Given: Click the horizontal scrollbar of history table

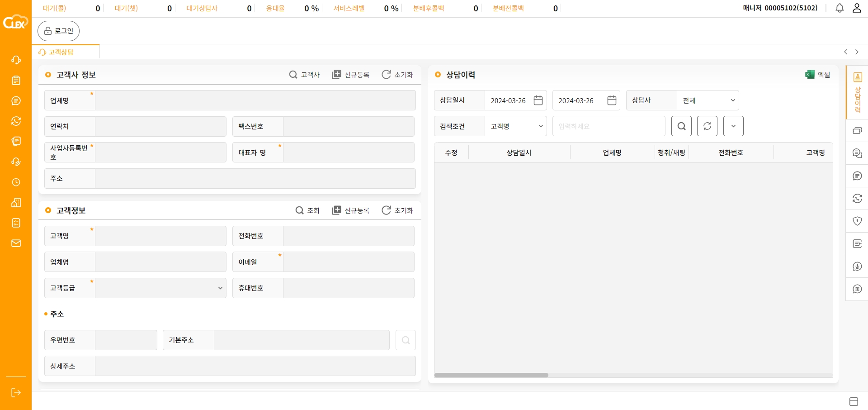Looking at the screenshot, I should point(491,375).
